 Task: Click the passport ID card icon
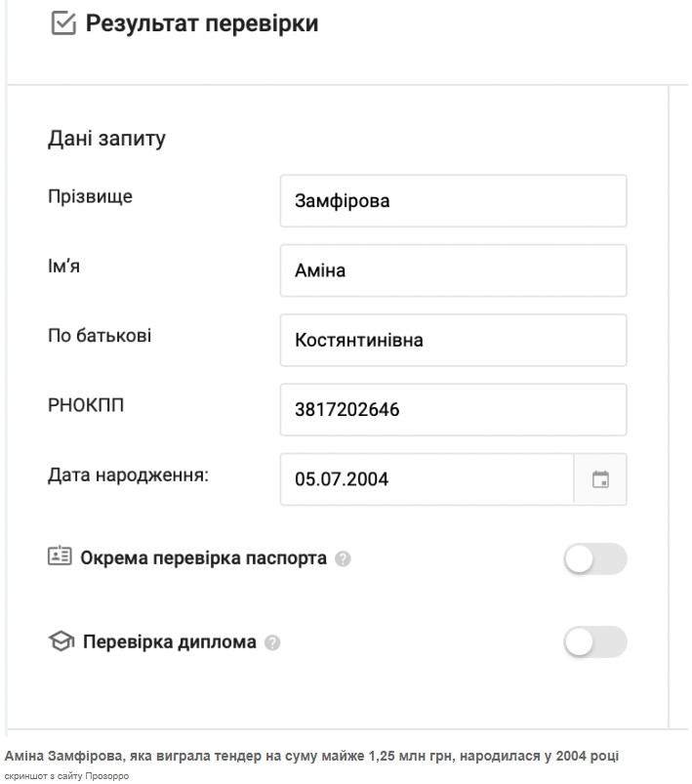click(60, 557)
